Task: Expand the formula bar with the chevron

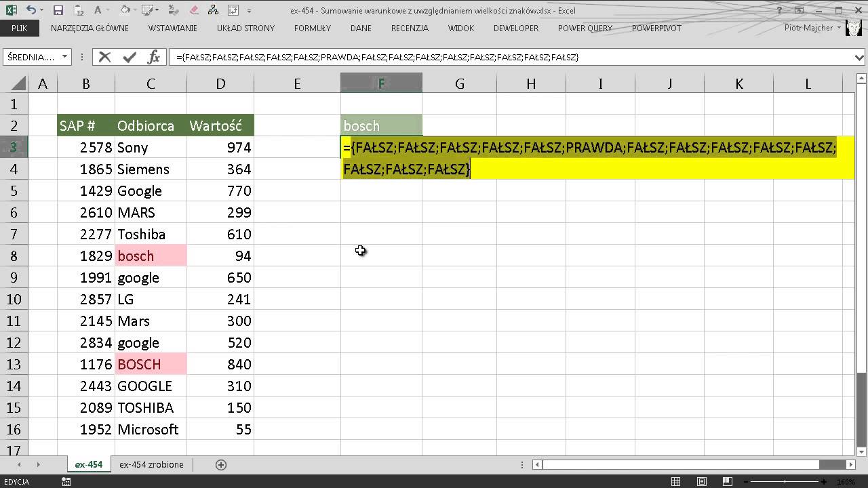Action: (861, 58)
